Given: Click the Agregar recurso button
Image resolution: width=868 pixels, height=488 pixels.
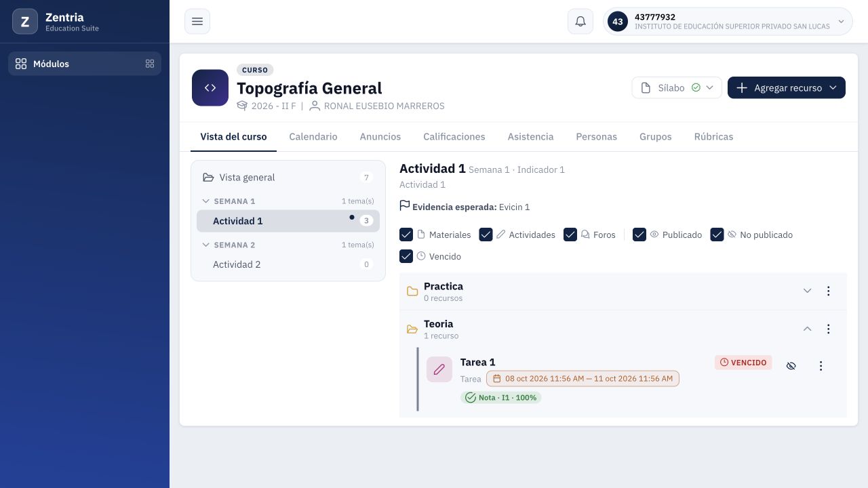Looking at the screenshot, I should coord(787,87).
